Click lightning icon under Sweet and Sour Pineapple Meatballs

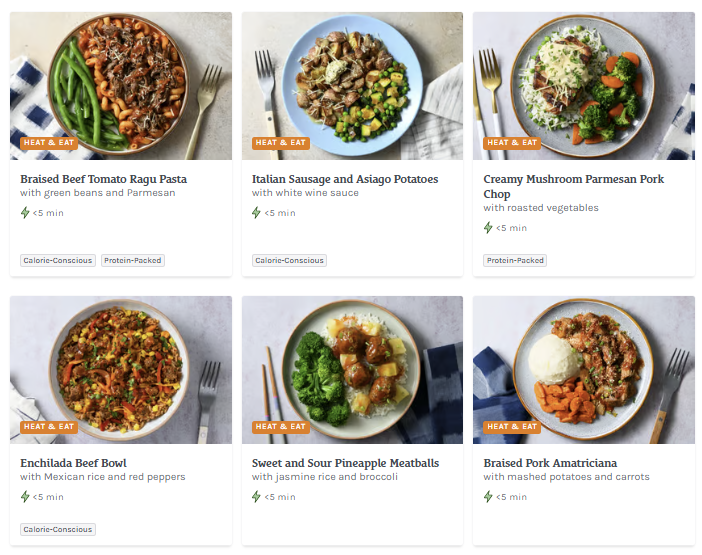click(x=257, y=497)
